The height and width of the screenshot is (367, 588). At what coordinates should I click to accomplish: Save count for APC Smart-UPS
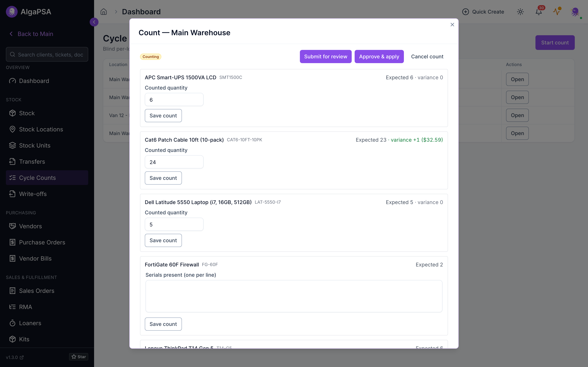[163, 116]
